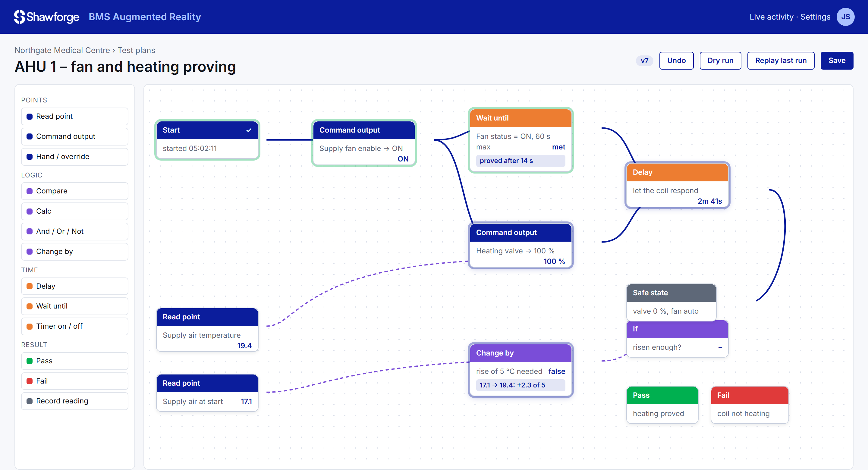Image resolution: width=868 pixels, height=470 pixels.
Task: Click the Undo button
Action: point(676,61)
